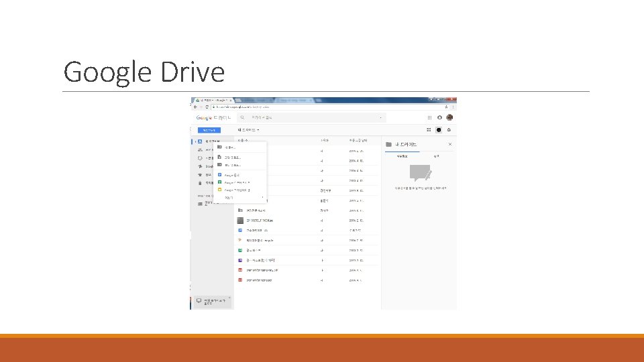
Task: Click the browser address bar
Action: pos(330,107)
